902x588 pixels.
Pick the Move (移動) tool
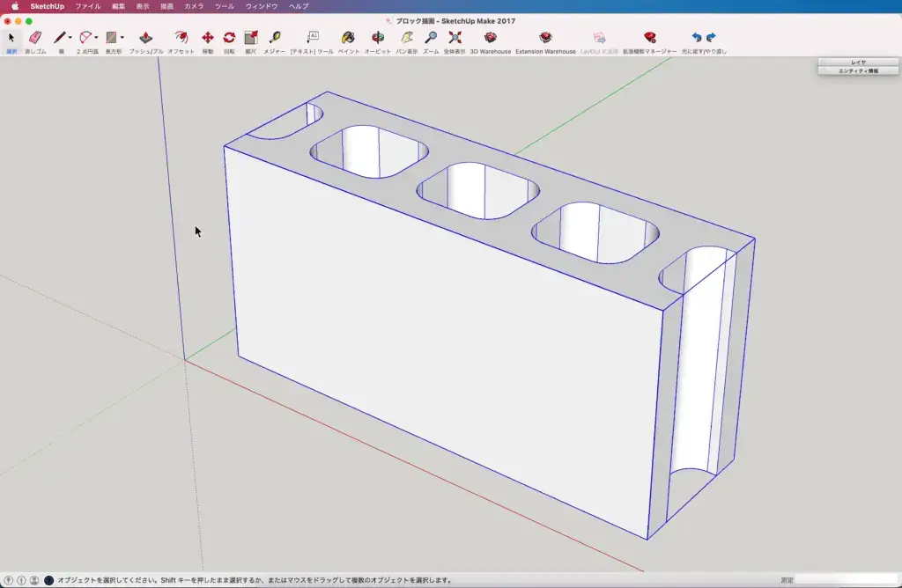tap(208, 38)
